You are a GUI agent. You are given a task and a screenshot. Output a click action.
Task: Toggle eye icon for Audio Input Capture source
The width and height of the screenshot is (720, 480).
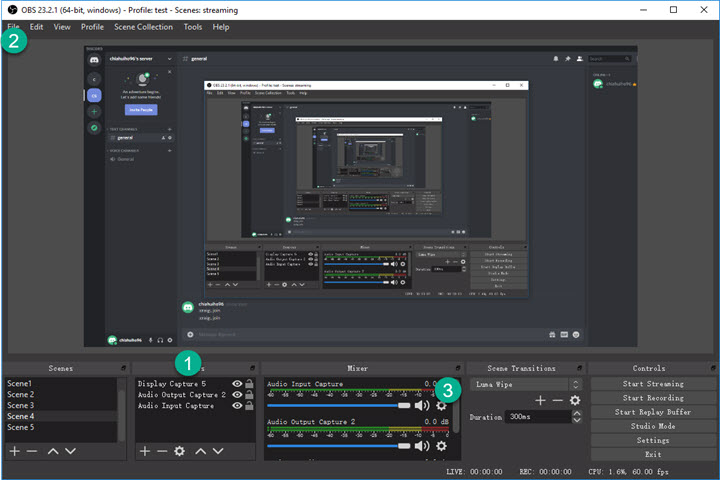coord(236,406)
